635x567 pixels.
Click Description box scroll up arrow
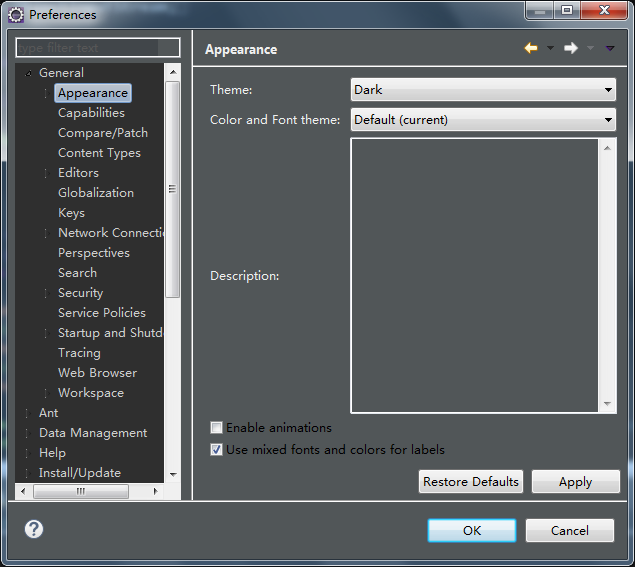(607, 148)
